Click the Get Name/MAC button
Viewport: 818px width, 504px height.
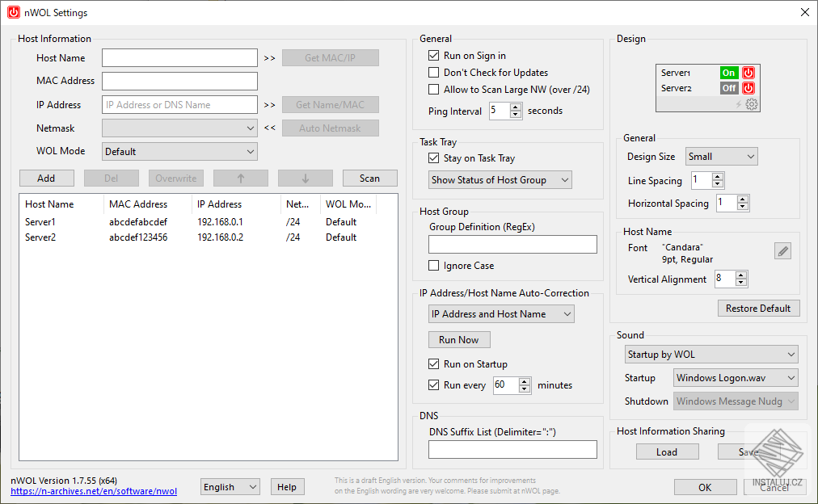331,105
